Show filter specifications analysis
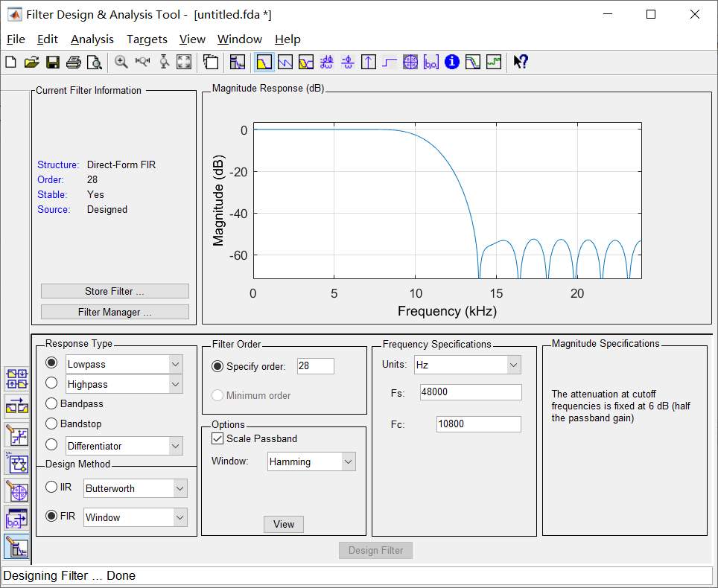718x588 pixels. pos(237,62)
